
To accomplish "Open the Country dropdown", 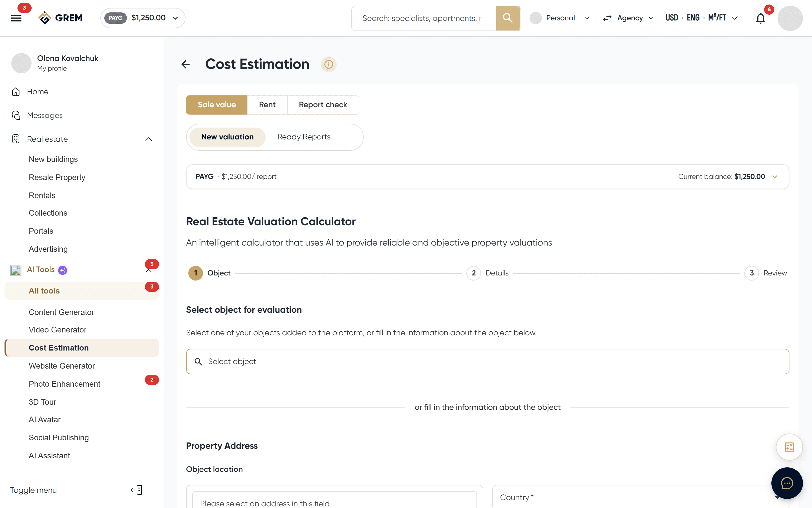I will tap(640, 497).
